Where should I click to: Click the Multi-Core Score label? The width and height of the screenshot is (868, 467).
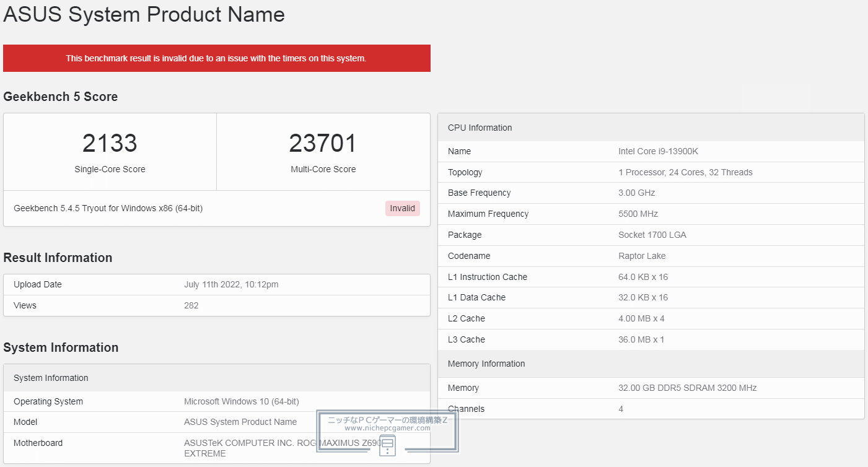click(323, 169)
